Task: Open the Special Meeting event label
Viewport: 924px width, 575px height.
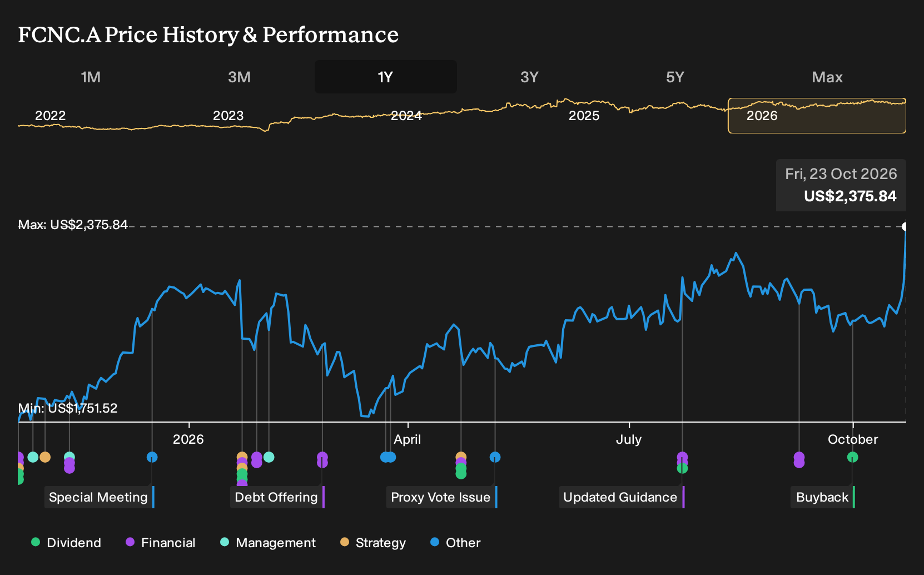Action: point(98,497)
